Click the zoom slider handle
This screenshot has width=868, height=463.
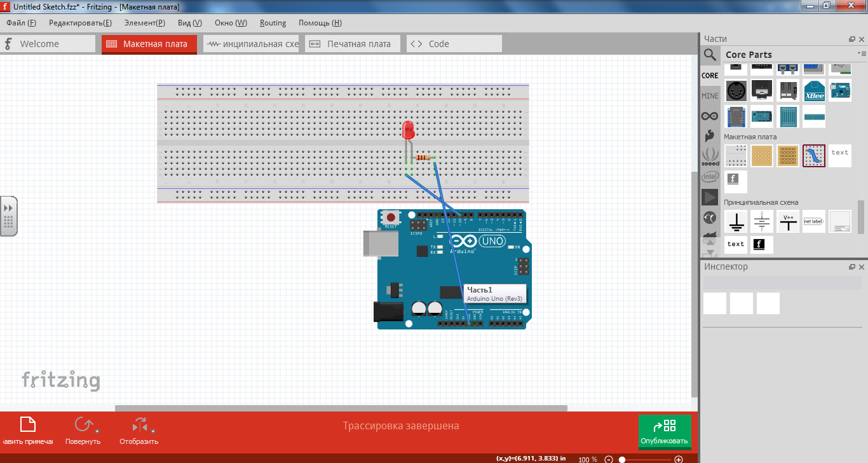tap(622, 459)
